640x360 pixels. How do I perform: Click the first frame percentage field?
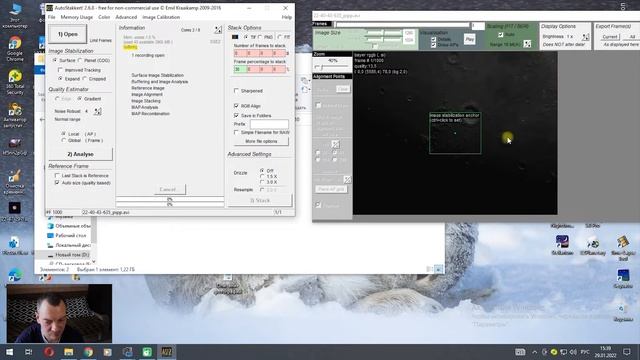click(x=240, y=69)
